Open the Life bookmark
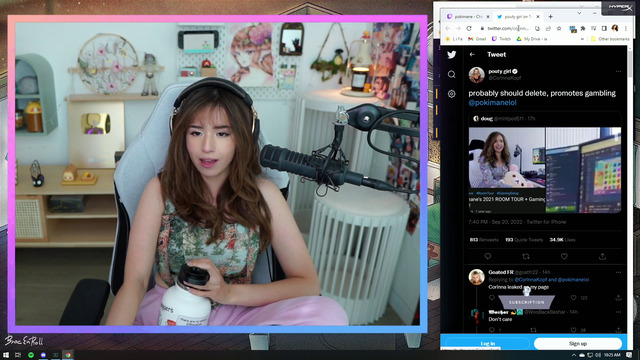 point(454,39)
